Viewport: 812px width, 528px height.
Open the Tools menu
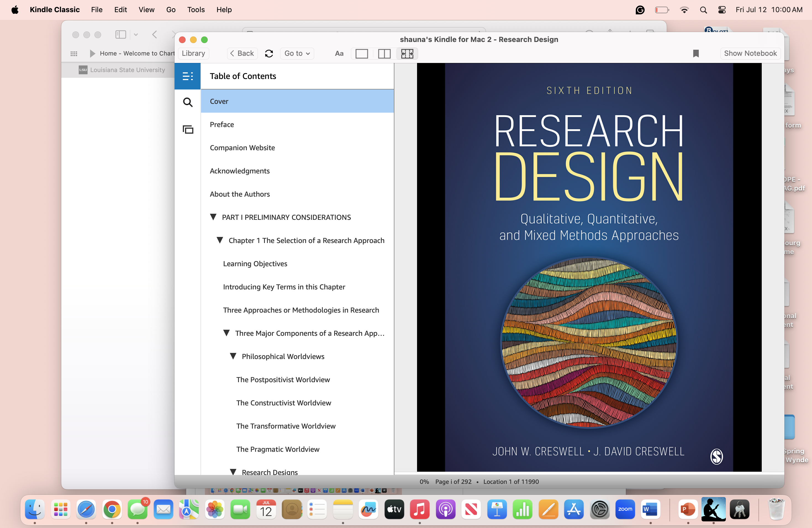click(x=196, y=10)
